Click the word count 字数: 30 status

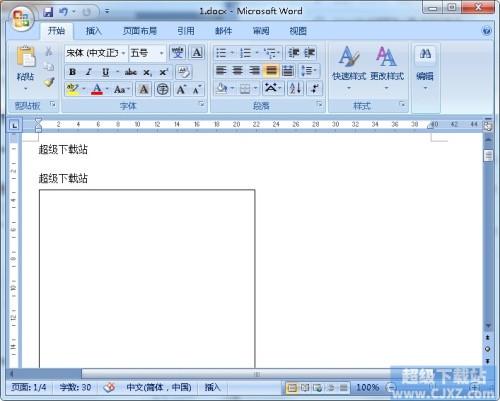[x=75, y=387]
